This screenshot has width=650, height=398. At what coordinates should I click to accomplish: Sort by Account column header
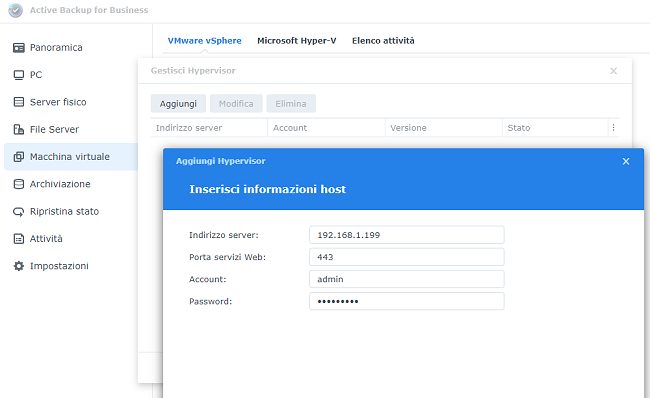pos(326,128)
